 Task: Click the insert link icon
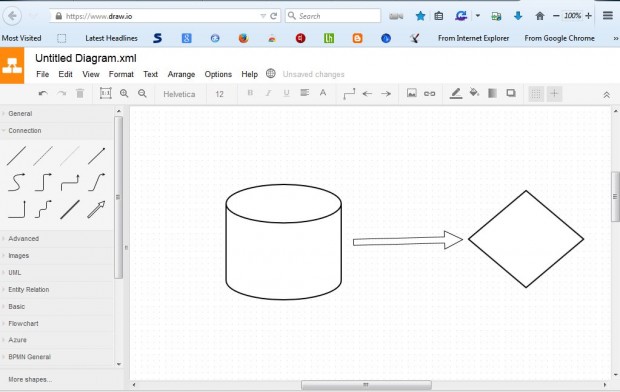click(429, 94)
